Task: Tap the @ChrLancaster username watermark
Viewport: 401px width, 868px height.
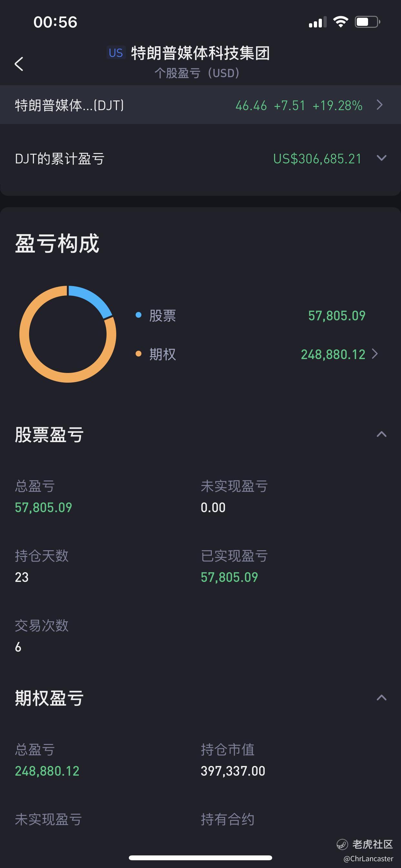Action: [368, 859]
